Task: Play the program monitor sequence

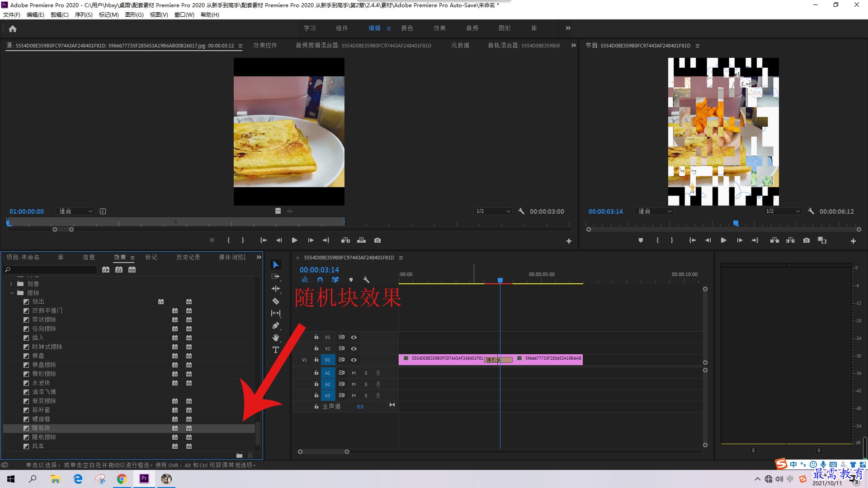Action: (723, 240)
